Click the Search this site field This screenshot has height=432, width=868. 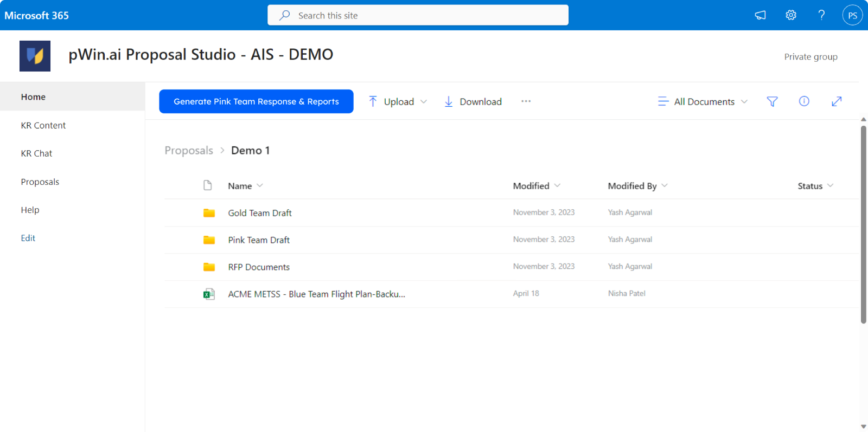(418, 15)
